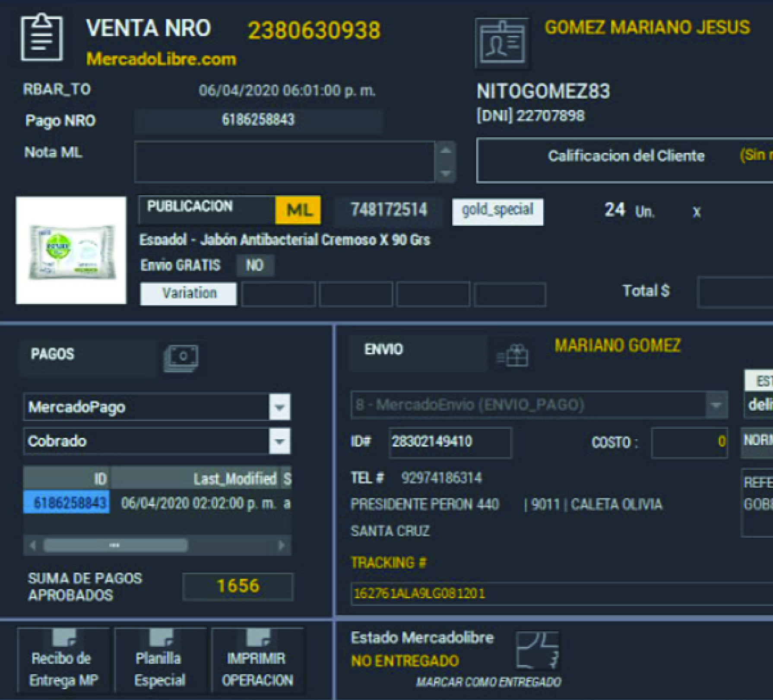The width and height of the screenshot is (773, 700).
Task: Click the PAGOS section header
Action: tap(87, 358)
